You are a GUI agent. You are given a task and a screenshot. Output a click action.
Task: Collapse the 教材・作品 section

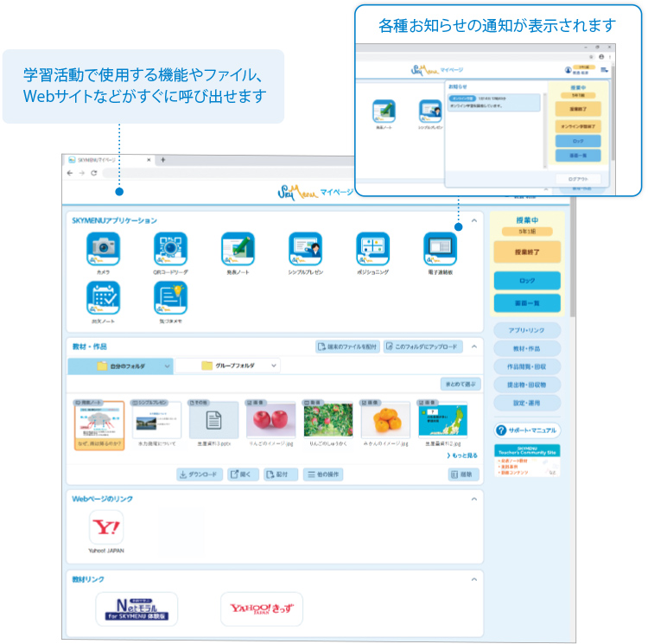pos(474,347)
